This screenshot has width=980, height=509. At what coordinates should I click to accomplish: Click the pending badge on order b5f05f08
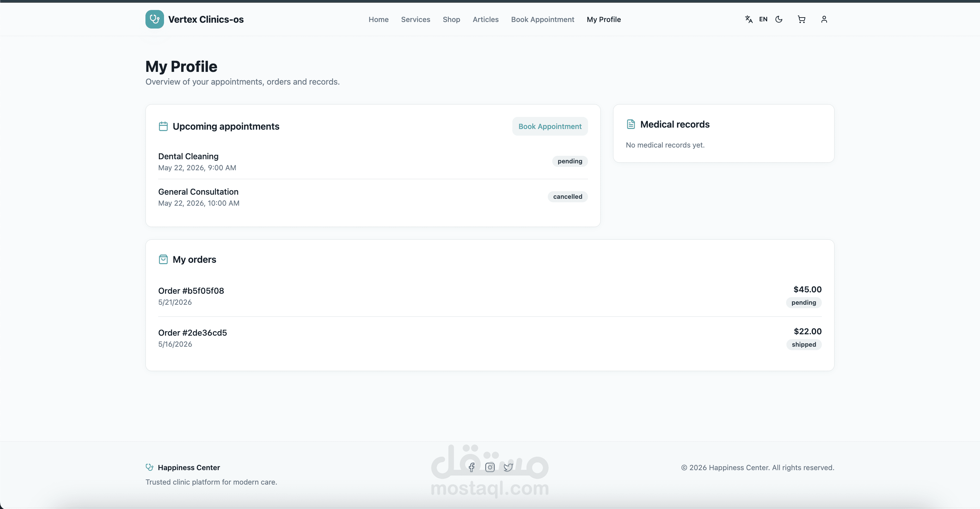click(x=804, y=303)
